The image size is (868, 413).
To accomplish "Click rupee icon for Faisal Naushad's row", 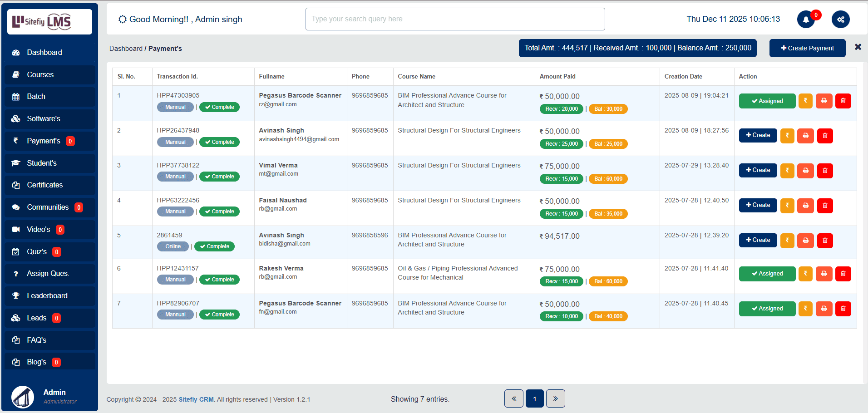I will pyautogui.click(x=787, y=206).
